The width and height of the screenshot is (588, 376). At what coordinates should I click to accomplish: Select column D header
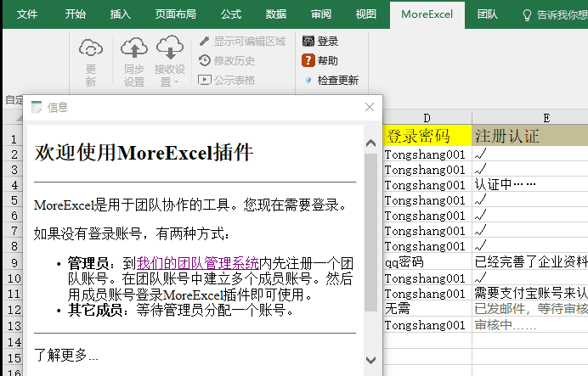click(x=427, y=118)
